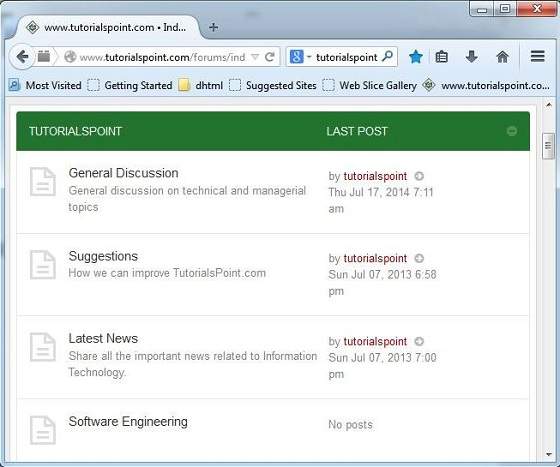Open the dhtml bookmarks folder
Screen dimensions: 560x467
pos(201,85)
